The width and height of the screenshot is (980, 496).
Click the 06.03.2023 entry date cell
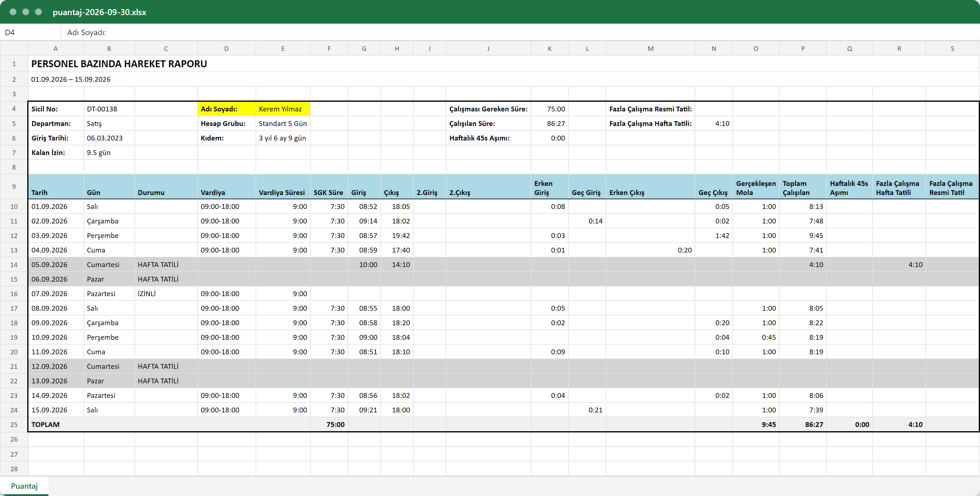(x=109, y=138)
